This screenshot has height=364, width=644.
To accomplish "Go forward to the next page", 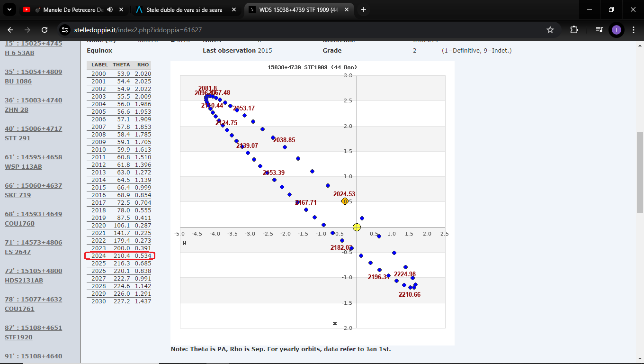I will [x=27, y=30].
